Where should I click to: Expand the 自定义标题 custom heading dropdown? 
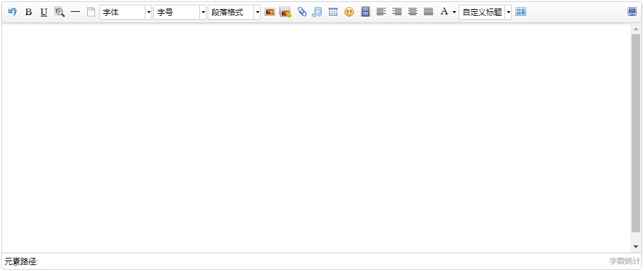point(508,12)
